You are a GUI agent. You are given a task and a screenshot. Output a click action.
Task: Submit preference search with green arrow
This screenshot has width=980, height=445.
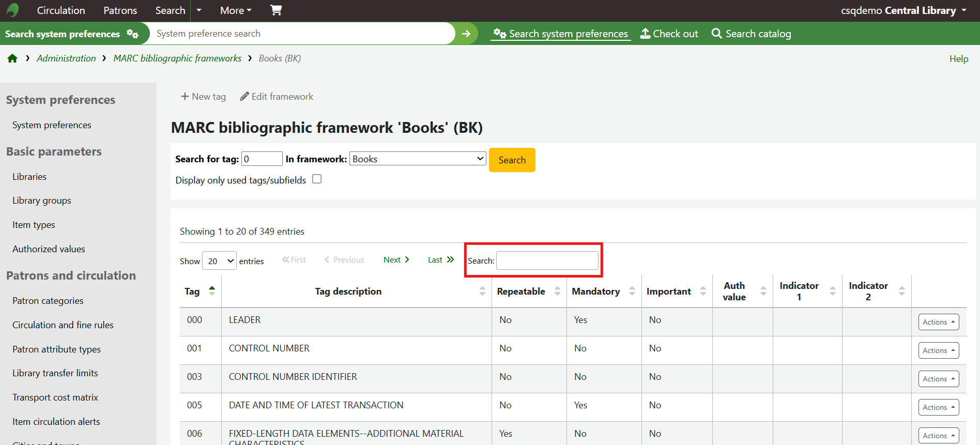pos(466,34)
